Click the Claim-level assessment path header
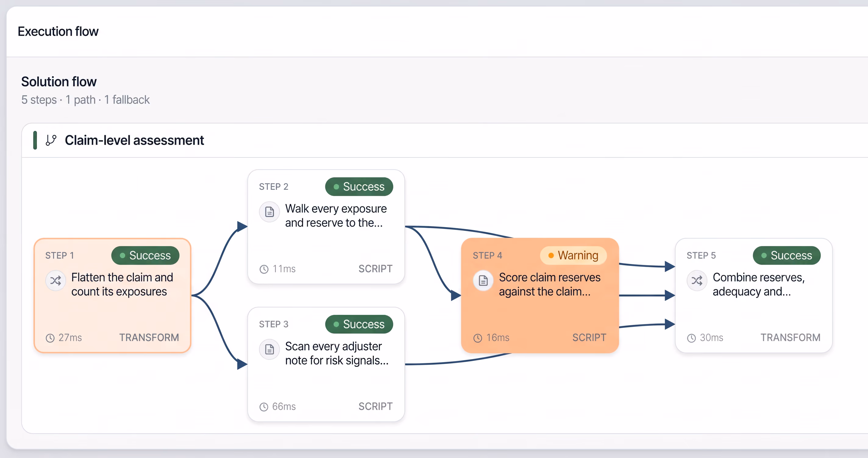 [445, 140]
